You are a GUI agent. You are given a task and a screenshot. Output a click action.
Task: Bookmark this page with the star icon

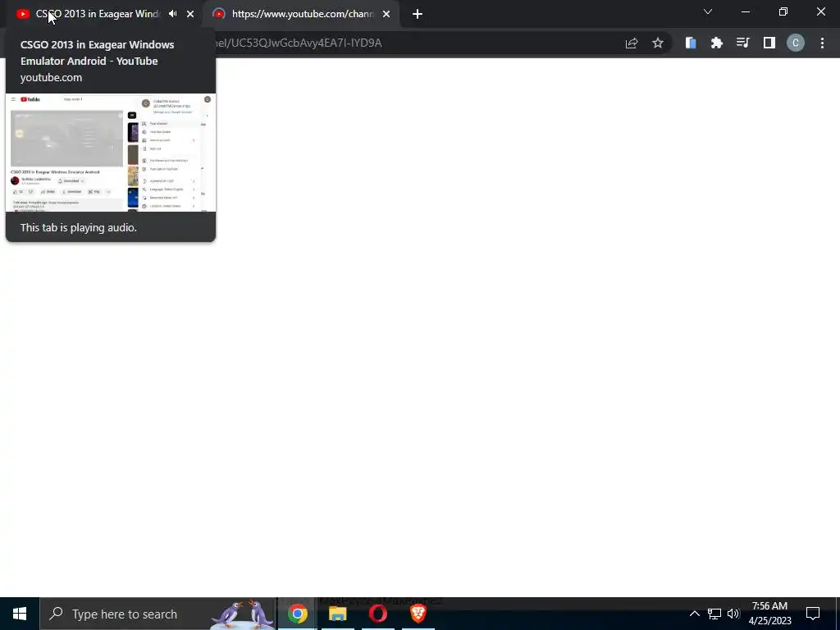[658, 43]
